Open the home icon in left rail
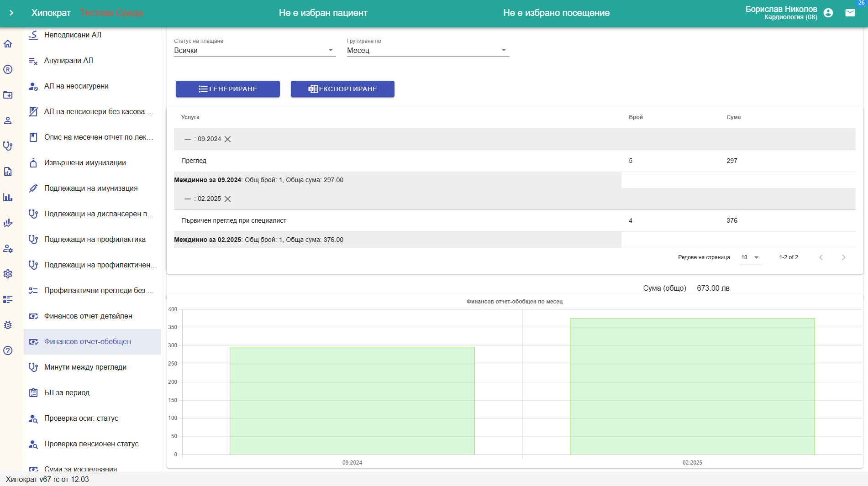Image resolution: width=868 pixels, height=486 pixels. [8, 44]
